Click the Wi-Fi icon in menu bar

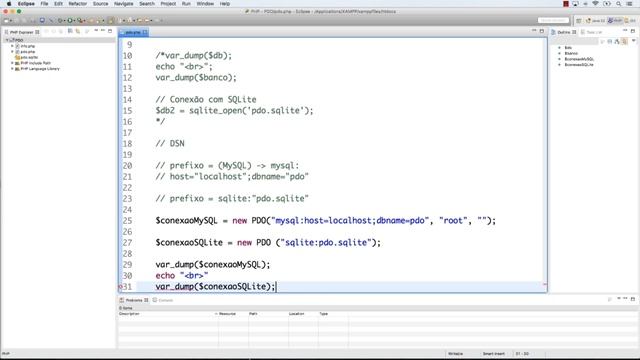596,4
